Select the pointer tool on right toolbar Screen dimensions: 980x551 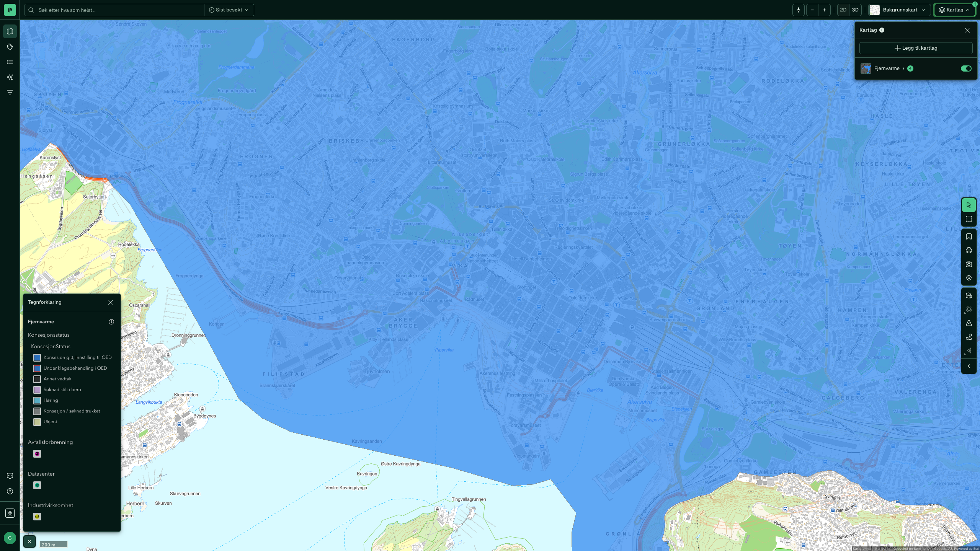[x=969, y=205]
